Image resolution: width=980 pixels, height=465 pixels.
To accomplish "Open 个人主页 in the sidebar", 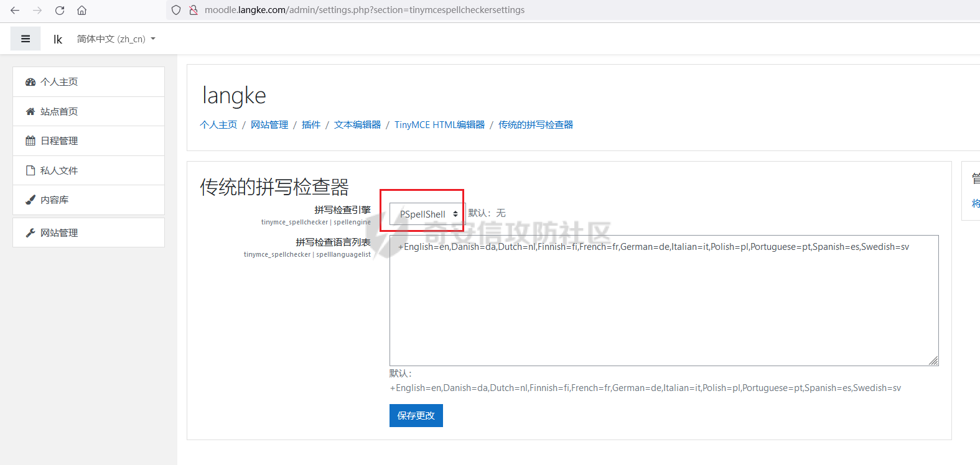I will click(x=59, y=82).
